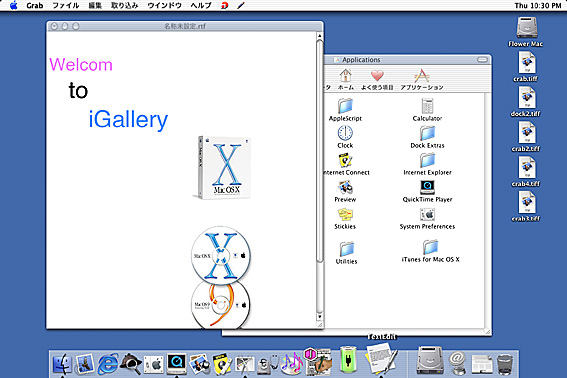The image size is (567, 378).
Task: Select Flower Mac disk on desktop
Action: pos(526,32)
